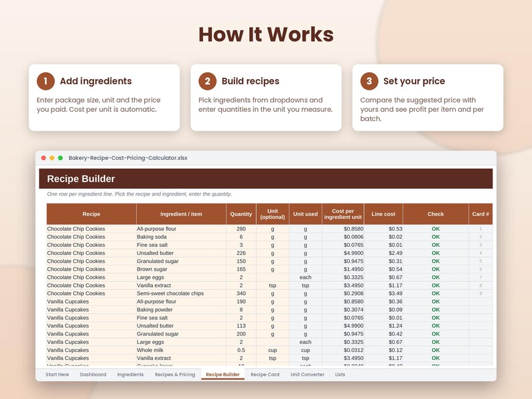Go to the Unit Converter tab

pos(307,374)
